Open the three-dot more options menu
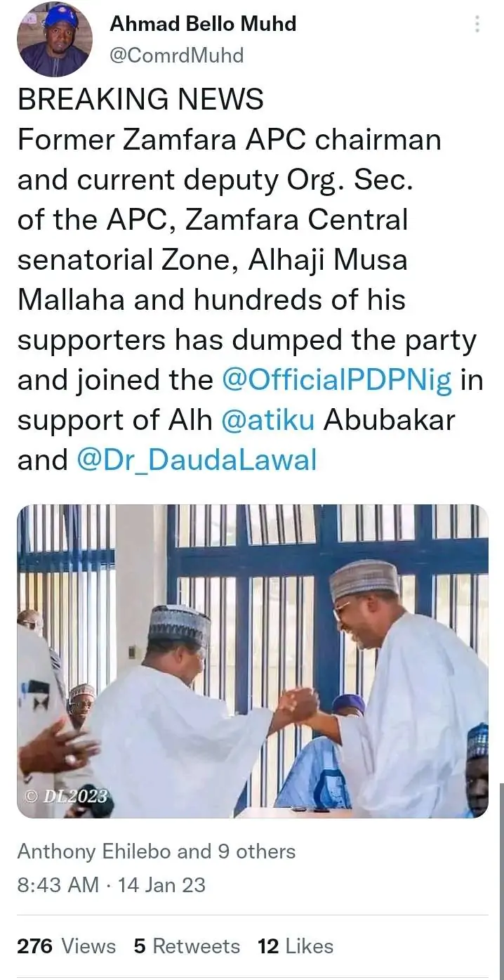Screen dimensions: 504x980 pos(477,25)
